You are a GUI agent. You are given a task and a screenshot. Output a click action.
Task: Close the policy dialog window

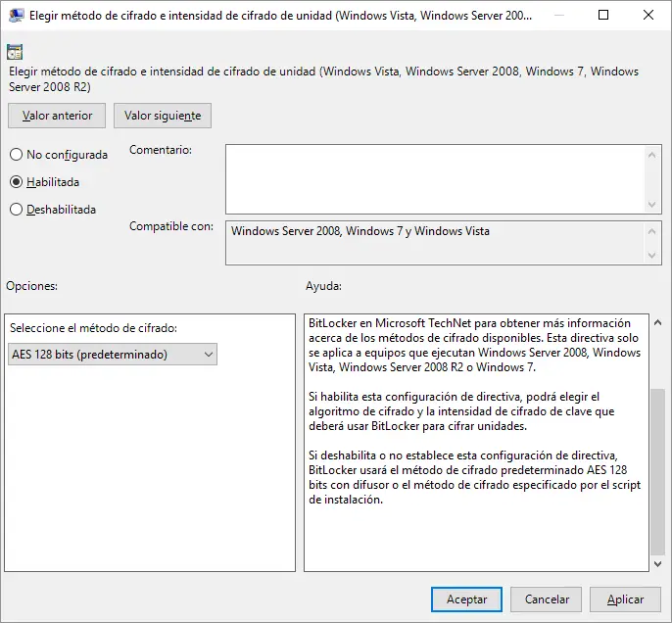648,15
